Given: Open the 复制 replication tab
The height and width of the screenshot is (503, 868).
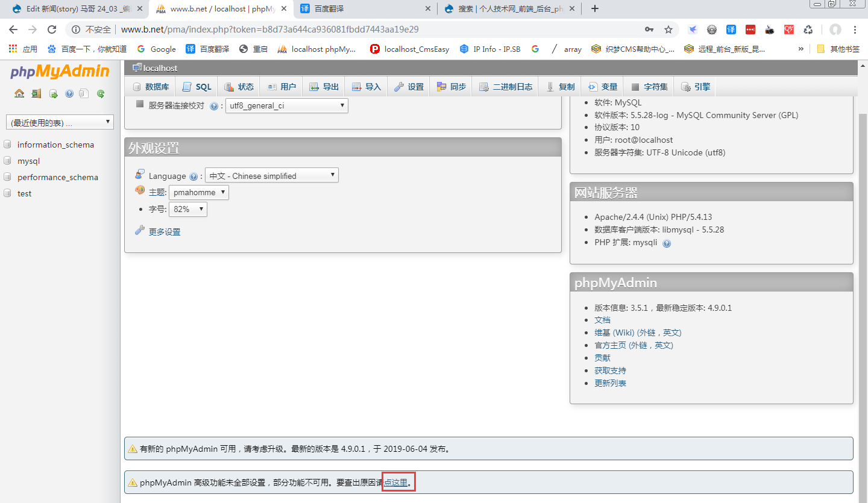Looking at the screenshot, I should [x=561, y=87].
